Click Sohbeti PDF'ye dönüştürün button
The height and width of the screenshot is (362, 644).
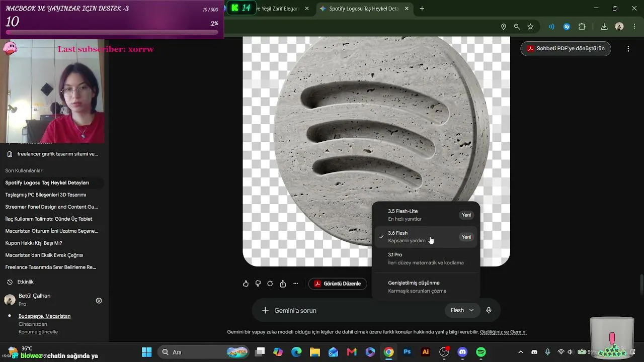(x=566, y=49)
